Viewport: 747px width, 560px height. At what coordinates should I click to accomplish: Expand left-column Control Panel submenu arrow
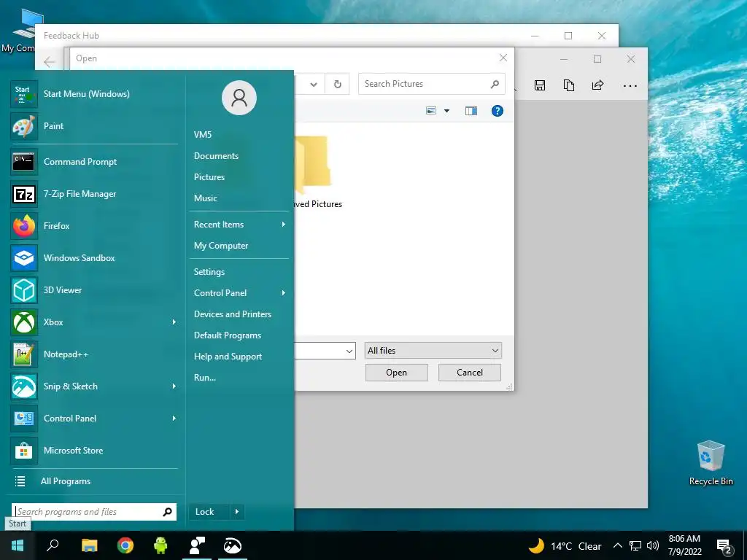pyautogui.click(x=174, y=419)
